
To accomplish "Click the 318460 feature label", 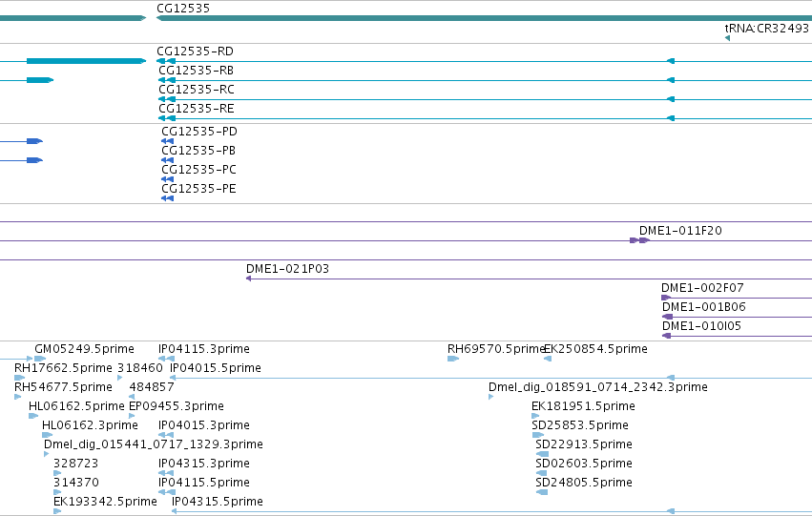I will pos(140,368).
